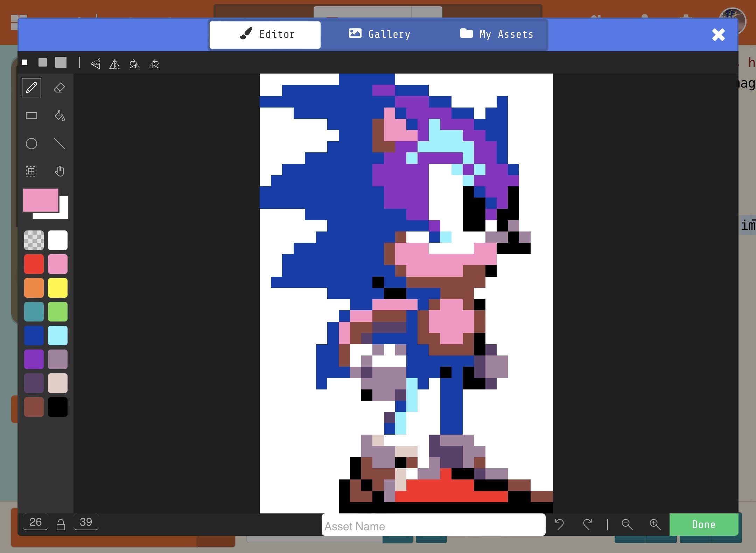Select the paint bucket fill tool

point(59,116)
